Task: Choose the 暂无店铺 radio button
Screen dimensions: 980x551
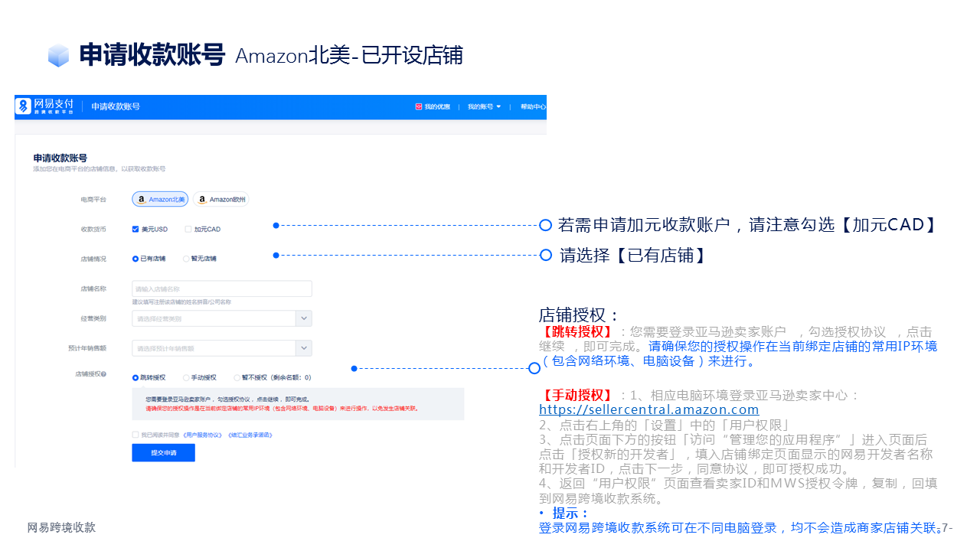Action: click(x=186, y=259)
